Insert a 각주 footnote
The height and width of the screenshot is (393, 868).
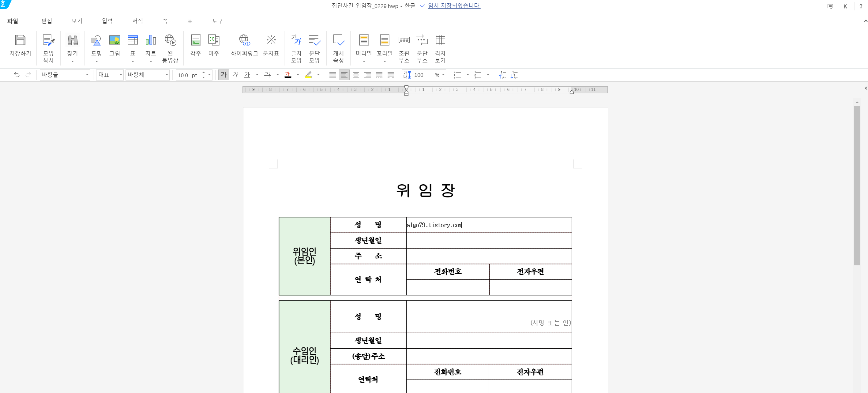(x=195, y=40)
